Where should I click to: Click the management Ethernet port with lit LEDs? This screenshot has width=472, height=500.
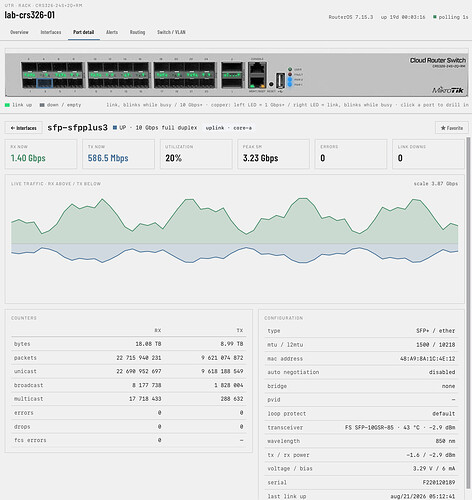coord(257,82)
